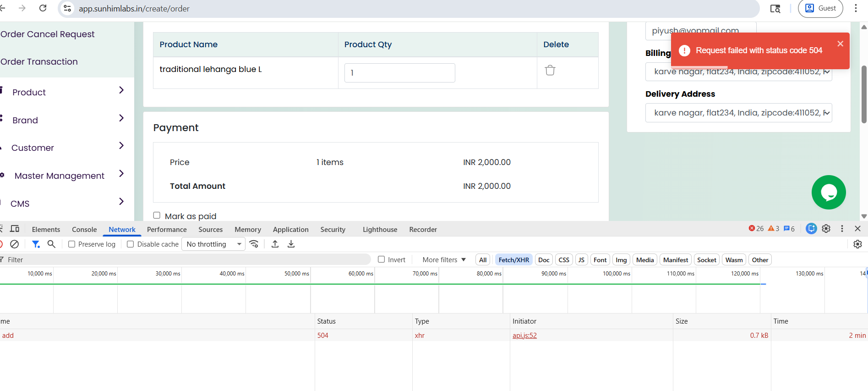Screen dimensions: 868x391
Task: Open the Delivery Address dropdown
Action: tap(738, 113)
